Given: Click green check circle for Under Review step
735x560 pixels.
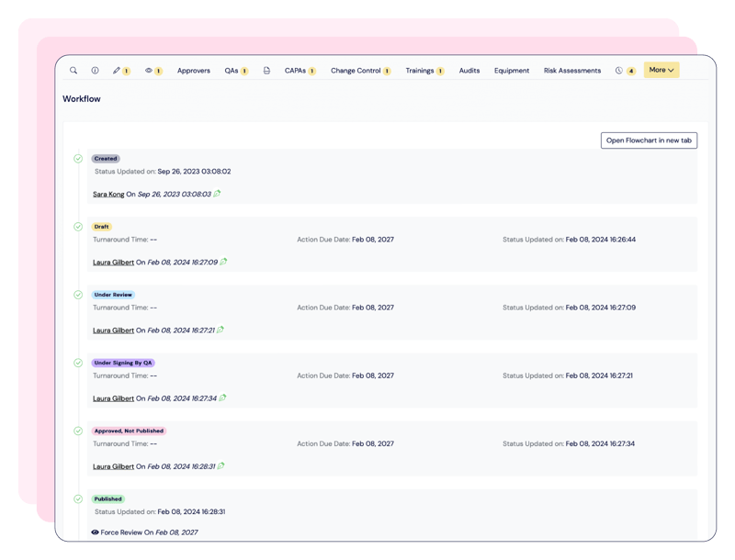Looking at the screenshot, I should (x=78, y=295).
